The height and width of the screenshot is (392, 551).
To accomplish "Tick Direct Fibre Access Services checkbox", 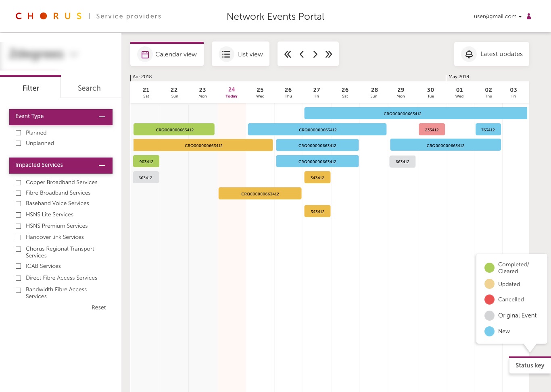I will point(18,278).
